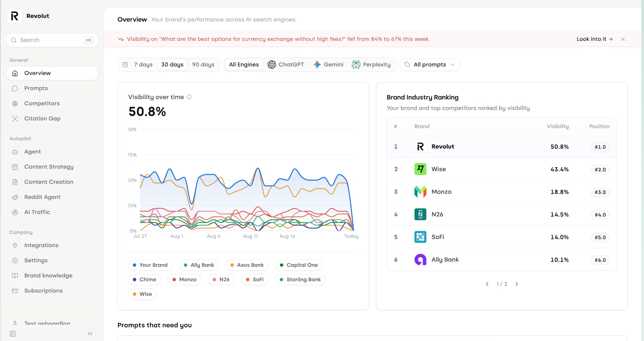This screenshot has width=644, height=341.
Task: Click the Citation Gap scan icon
Action: [x=15, y=119]
